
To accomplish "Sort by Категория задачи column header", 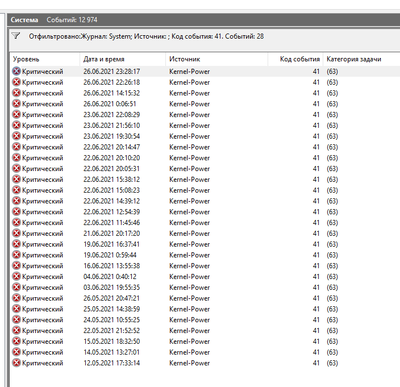I will click(x=362, y=59).
